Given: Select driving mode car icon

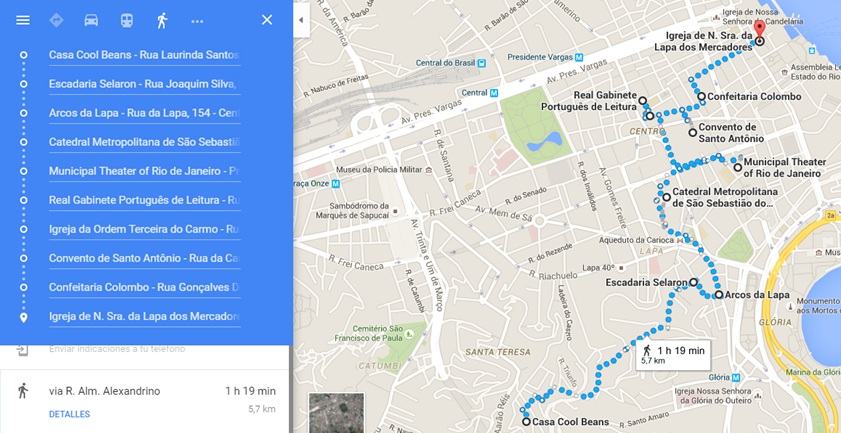Looking at the screenshot, I should tap(91, 20).
